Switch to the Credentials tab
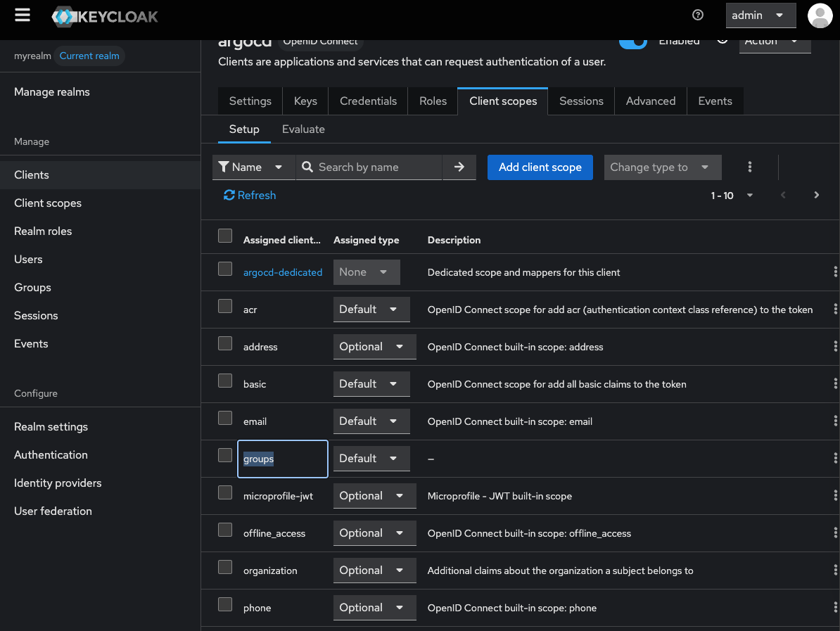 (368, 101)
